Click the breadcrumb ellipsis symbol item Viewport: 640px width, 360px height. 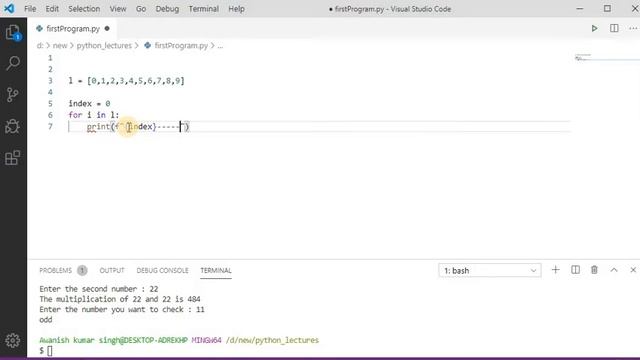(220, 46)
